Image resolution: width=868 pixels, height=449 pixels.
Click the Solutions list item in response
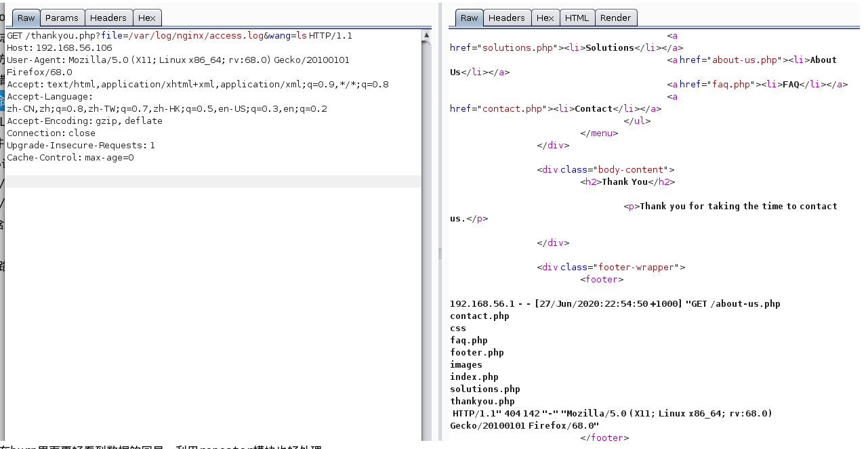click(609, 48)
